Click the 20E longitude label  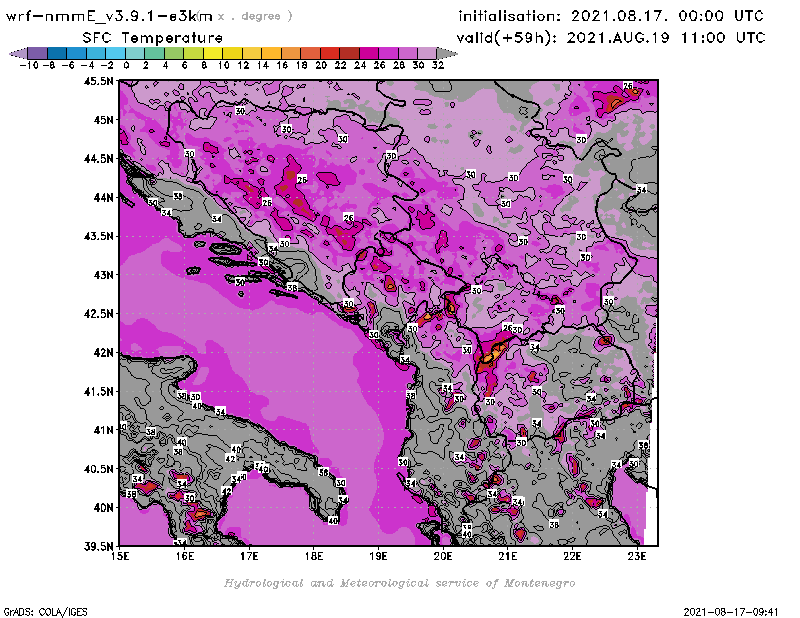pyautogui.click(x=443, y=556)
